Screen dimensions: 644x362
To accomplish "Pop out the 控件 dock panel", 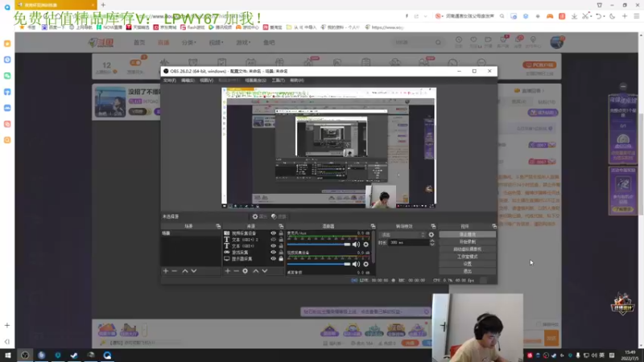I will click(494, 226).
